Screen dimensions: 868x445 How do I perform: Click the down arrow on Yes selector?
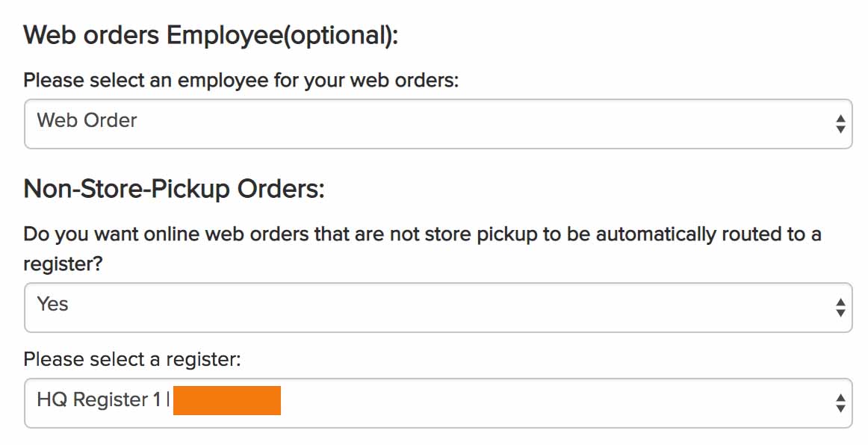tap(840, 313)
